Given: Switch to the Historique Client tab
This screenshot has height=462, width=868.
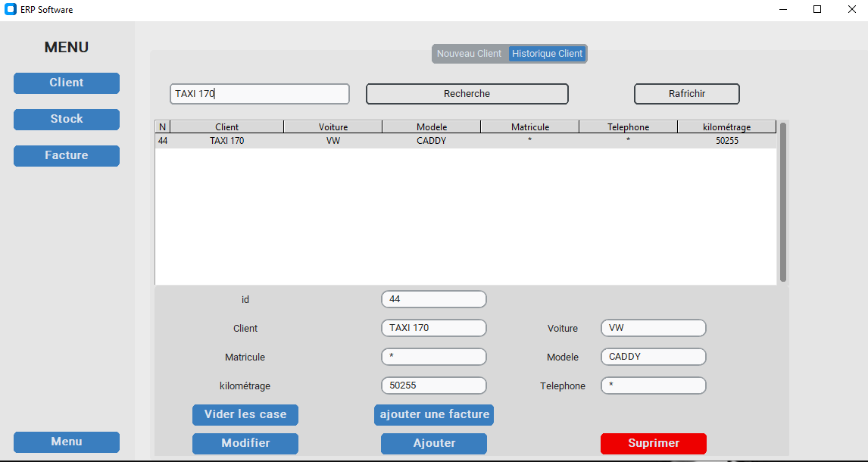Looking at the screenshot, I should (547, 53).
